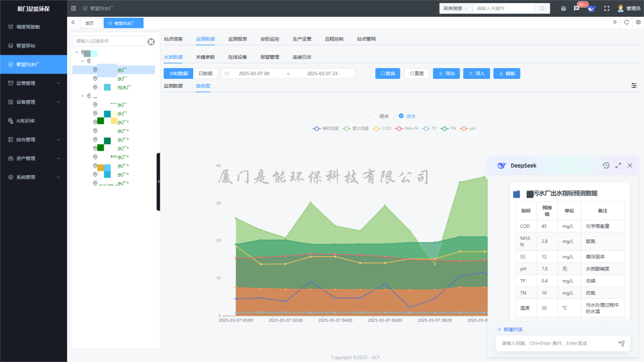The height and width of the screenshot is (362, 644).
Task: Toggle the TN legend series
Action: coord(448,129)
